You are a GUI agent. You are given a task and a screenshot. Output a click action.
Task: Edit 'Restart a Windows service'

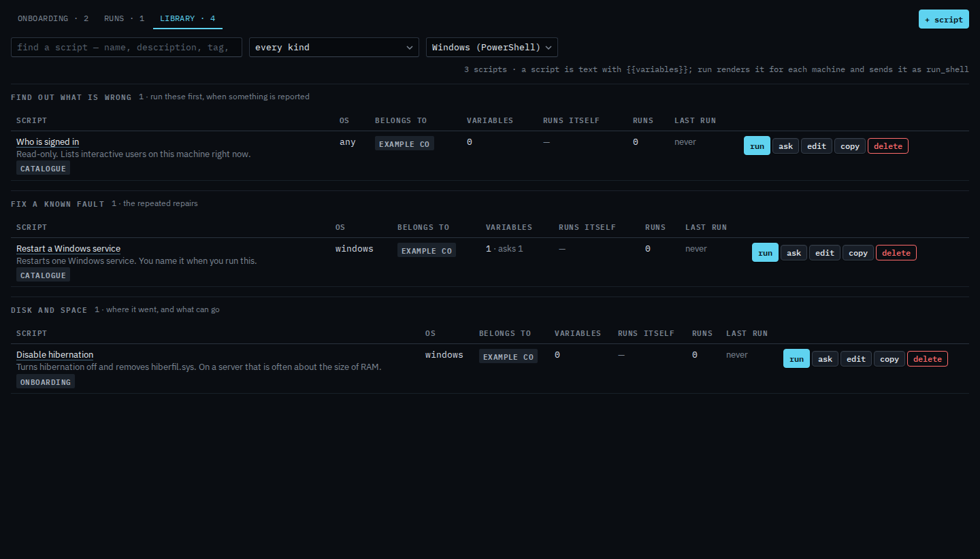(x=825, y=252)
